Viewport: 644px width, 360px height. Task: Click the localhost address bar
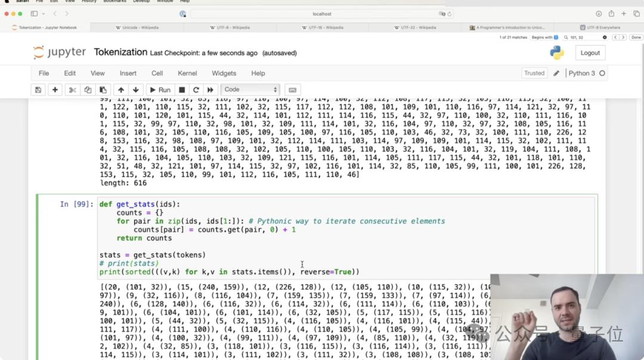322,14
